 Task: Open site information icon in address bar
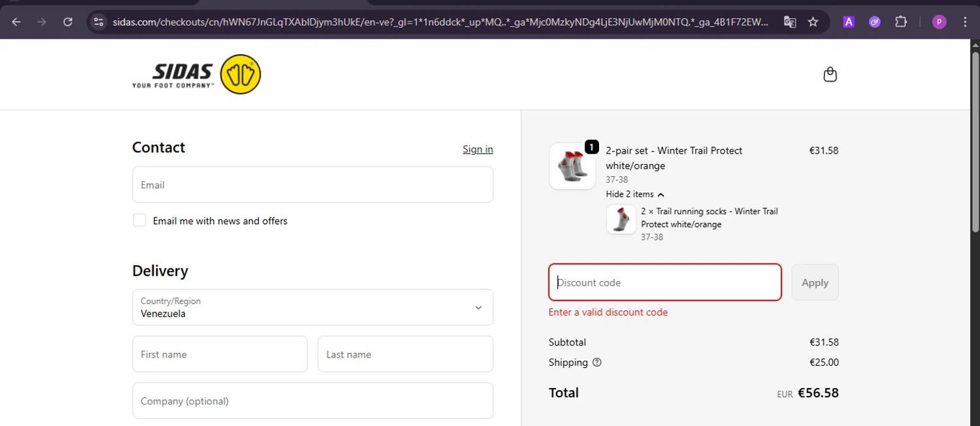99,22
